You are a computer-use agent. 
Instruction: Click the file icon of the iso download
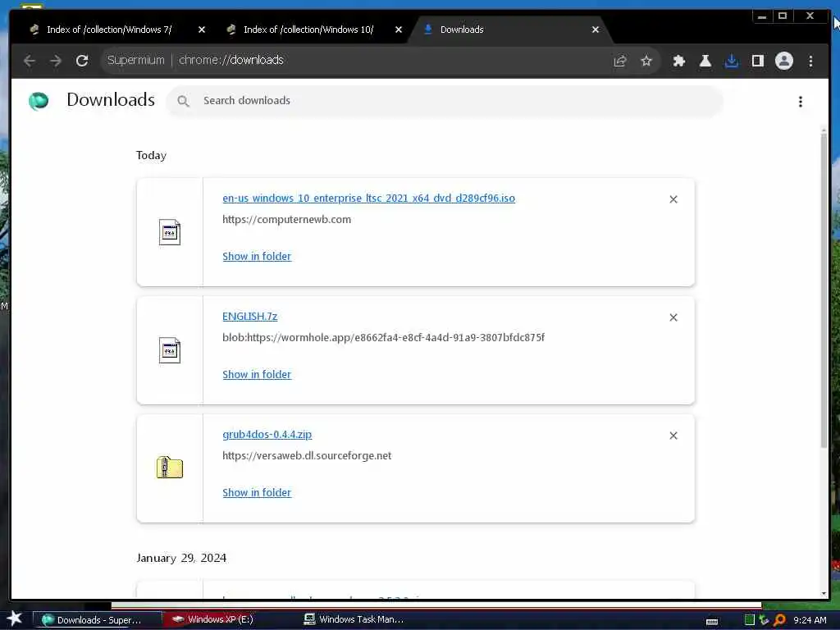[170, 232]
